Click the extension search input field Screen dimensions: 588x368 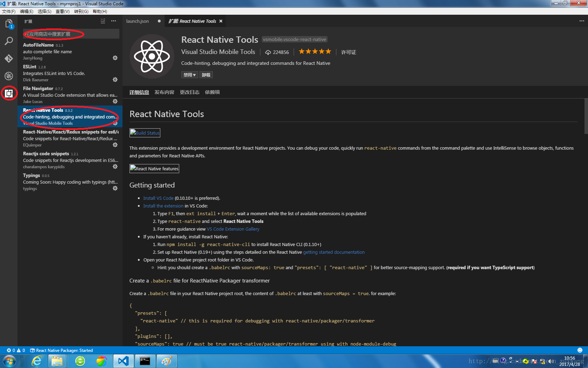coord(71,34)
